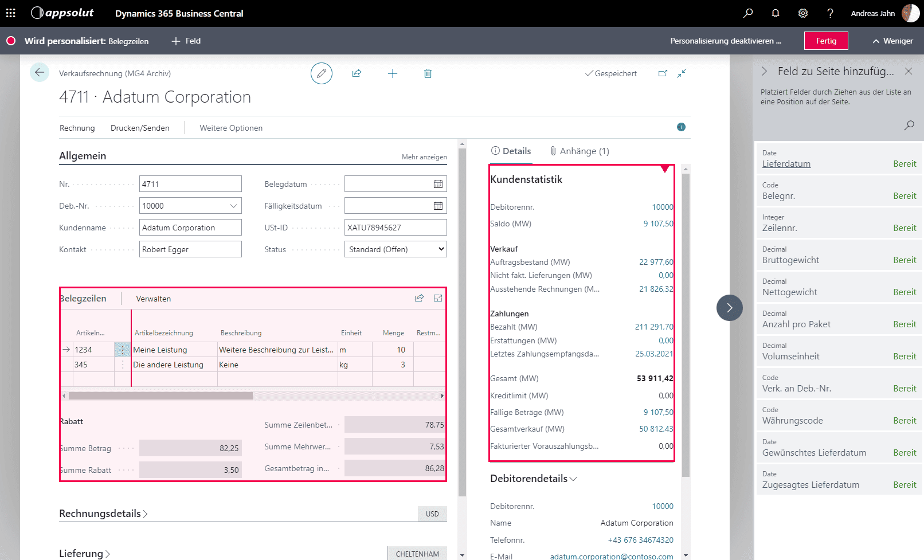Click the Kundenname input field

tap(190, 228)
